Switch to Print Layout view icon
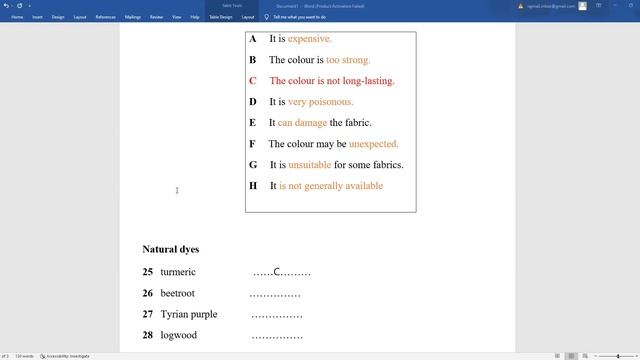Viewport: 640px width, 360px height. click(571, 356)
